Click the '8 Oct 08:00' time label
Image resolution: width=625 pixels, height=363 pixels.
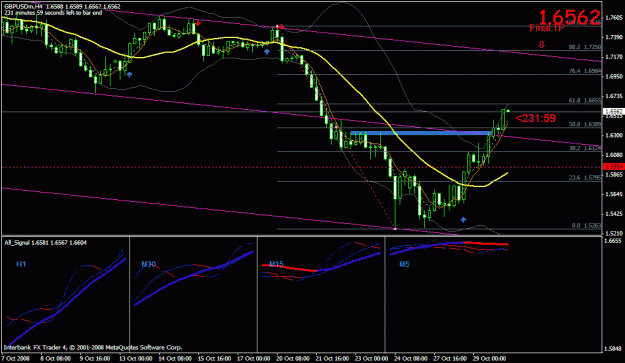point(55,358)
